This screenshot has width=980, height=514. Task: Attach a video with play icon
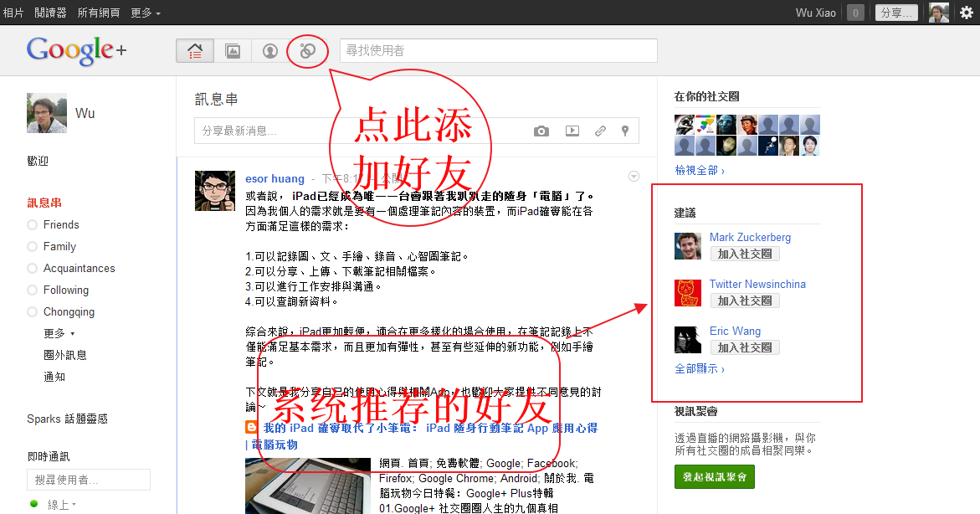(572, 131)
